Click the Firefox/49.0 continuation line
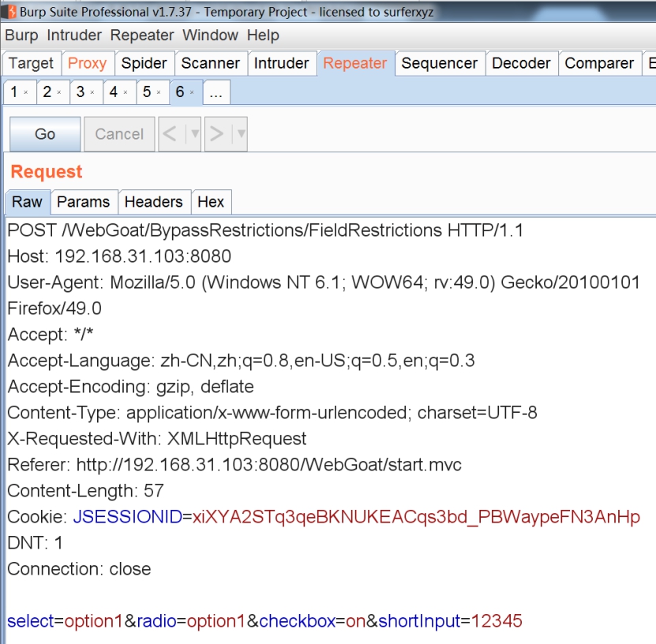 tap(54, 309)
